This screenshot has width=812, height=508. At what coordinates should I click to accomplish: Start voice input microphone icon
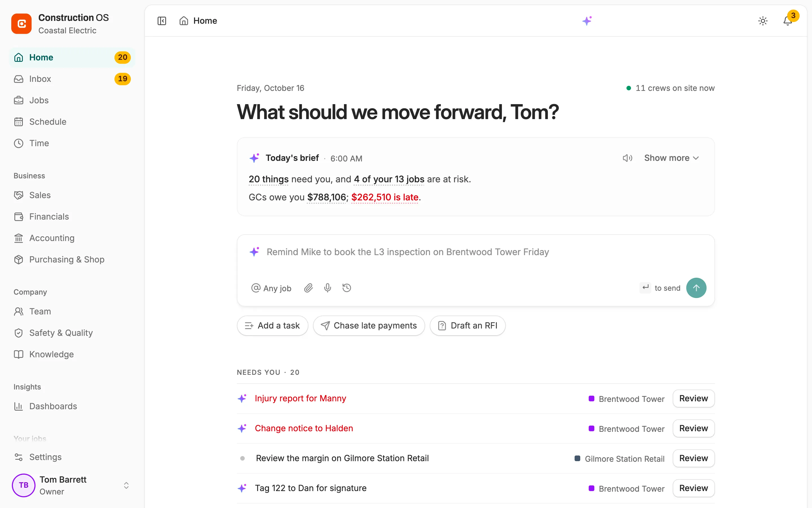[x=328, y=288]
